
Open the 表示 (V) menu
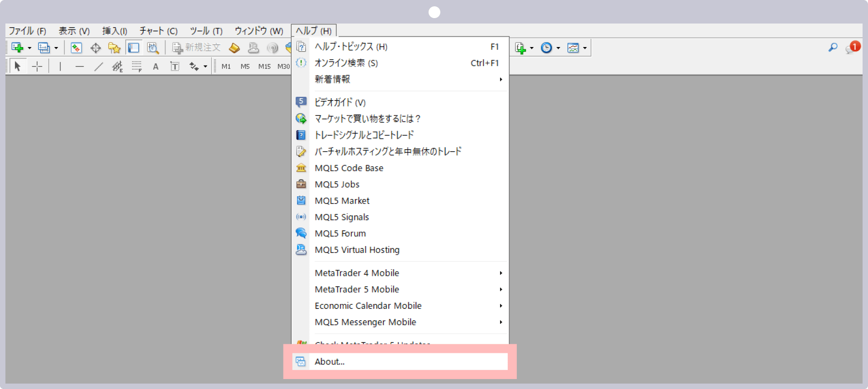74,31
